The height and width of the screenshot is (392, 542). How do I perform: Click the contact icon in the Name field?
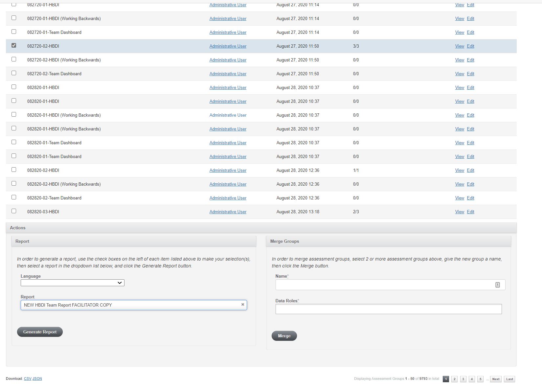[497, 285]
